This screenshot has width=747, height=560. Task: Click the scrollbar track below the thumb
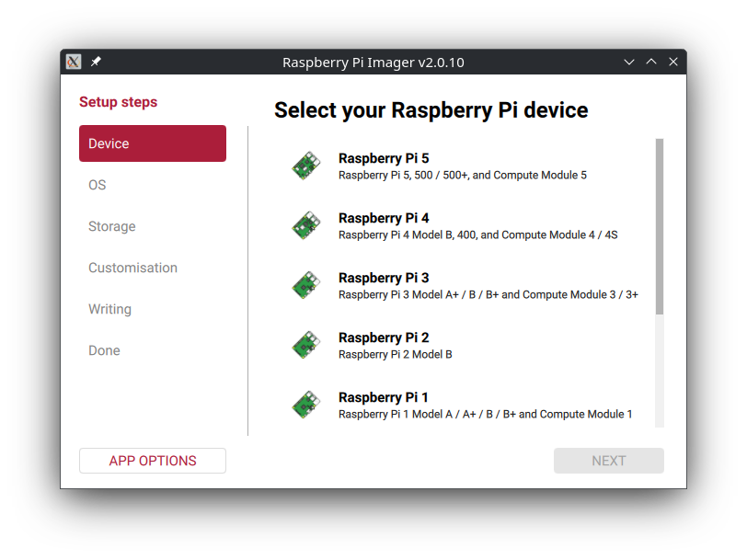click(660, 371)
